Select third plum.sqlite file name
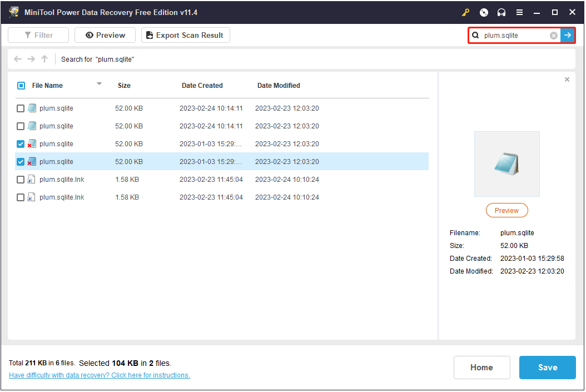This screenshot has height=392, width=586. (57, 144)
